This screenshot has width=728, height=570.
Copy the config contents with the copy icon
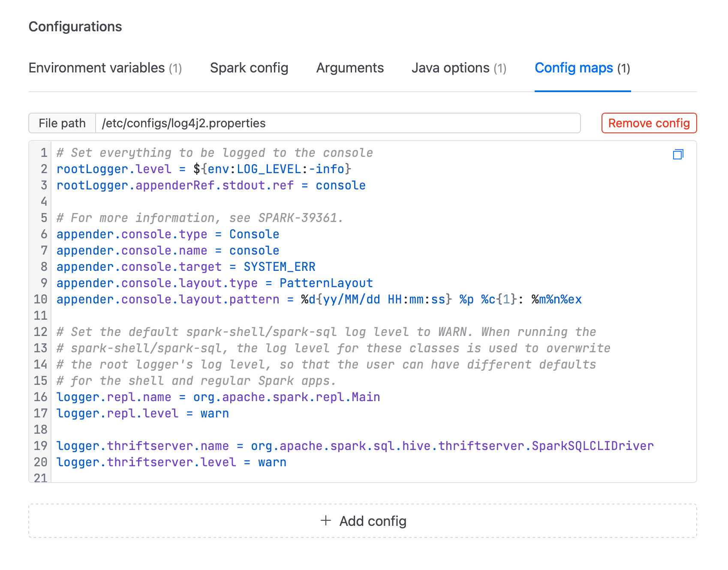[x=678, y=154]
